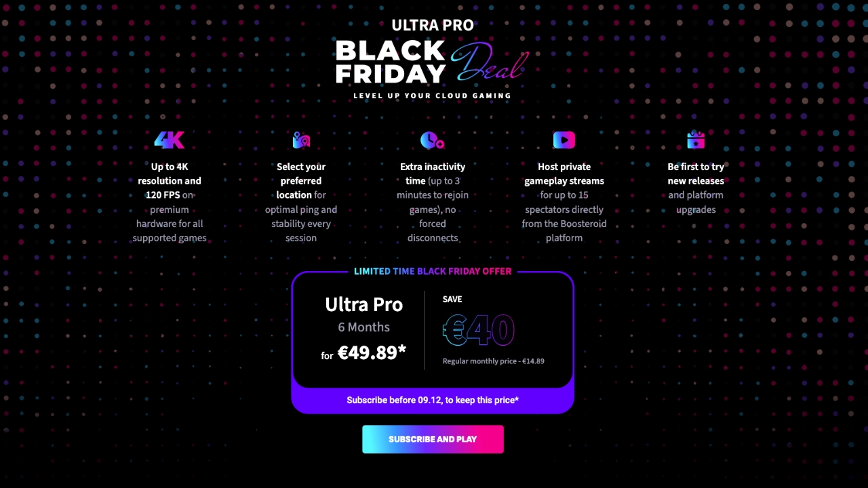Viewport: 868px width, 488px height.
Task: Click the Up to 4K resolution description
Action: (x=169, y=202)
